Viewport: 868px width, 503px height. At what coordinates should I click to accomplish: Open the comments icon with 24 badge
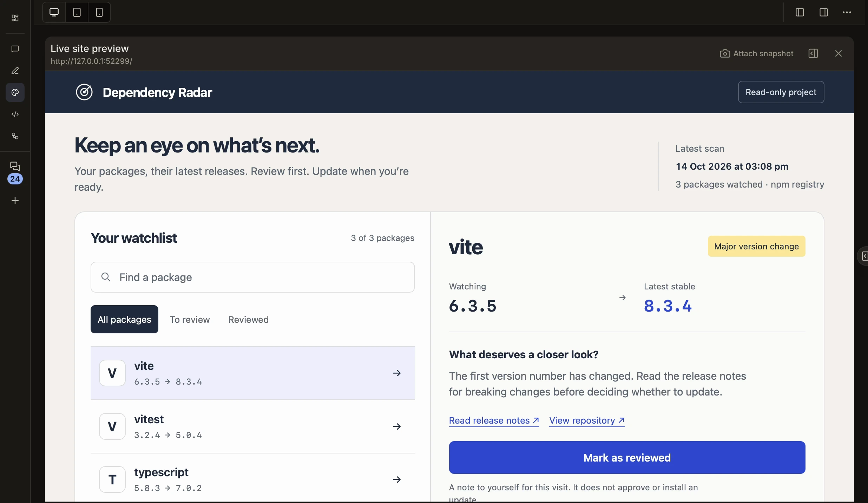coord(15,172)
